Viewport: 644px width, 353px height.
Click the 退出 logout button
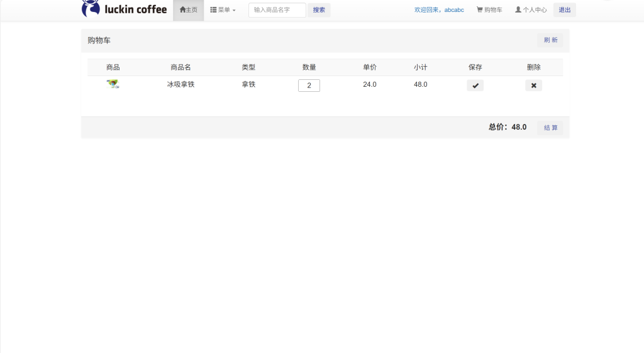click(565, 10)
